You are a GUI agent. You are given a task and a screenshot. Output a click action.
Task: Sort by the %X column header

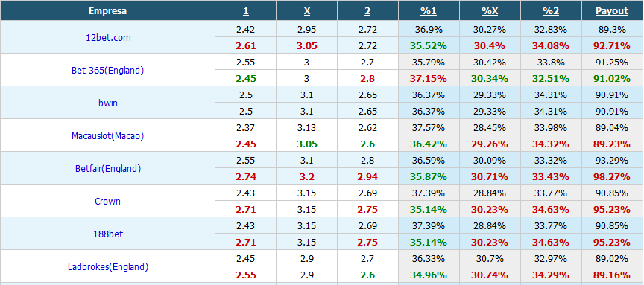490,11
